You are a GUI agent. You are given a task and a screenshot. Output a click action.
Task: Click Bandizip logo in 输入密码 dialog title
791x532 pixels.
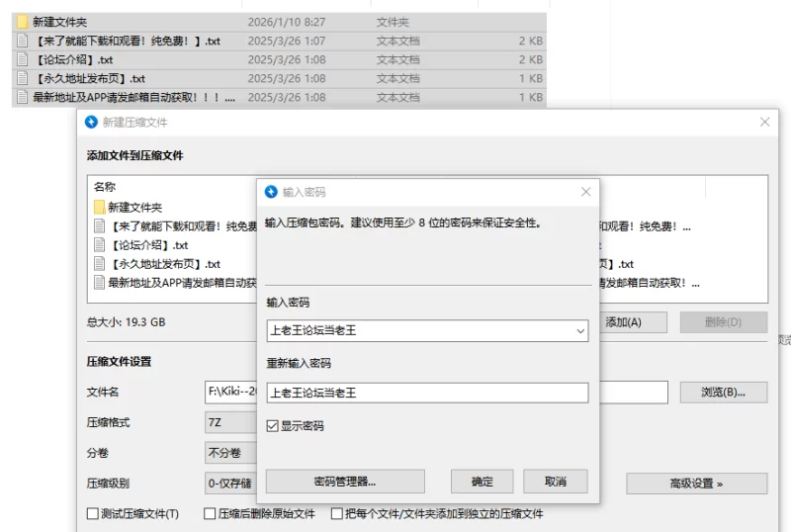(x=271, y=192)
